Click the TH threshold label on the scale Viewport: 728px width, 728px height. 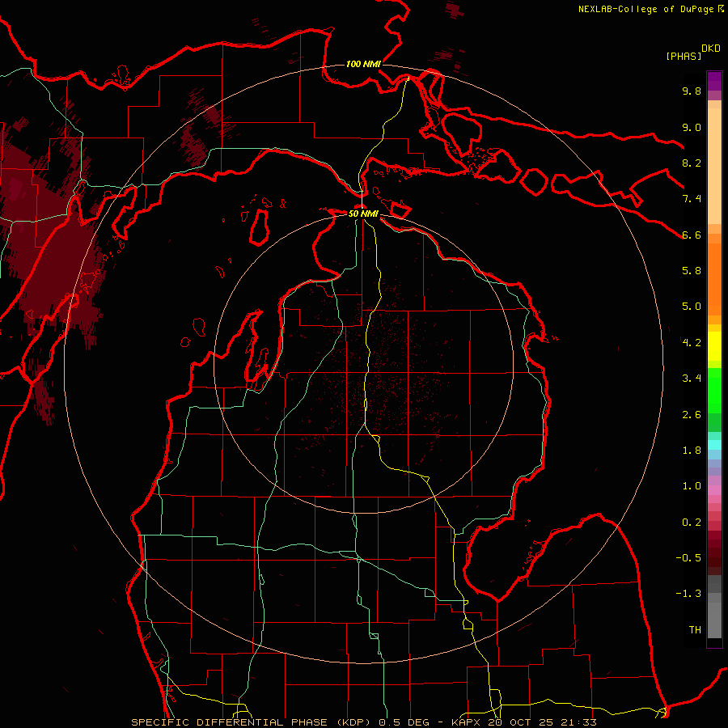pyautogui.click(x=695, y=630)
